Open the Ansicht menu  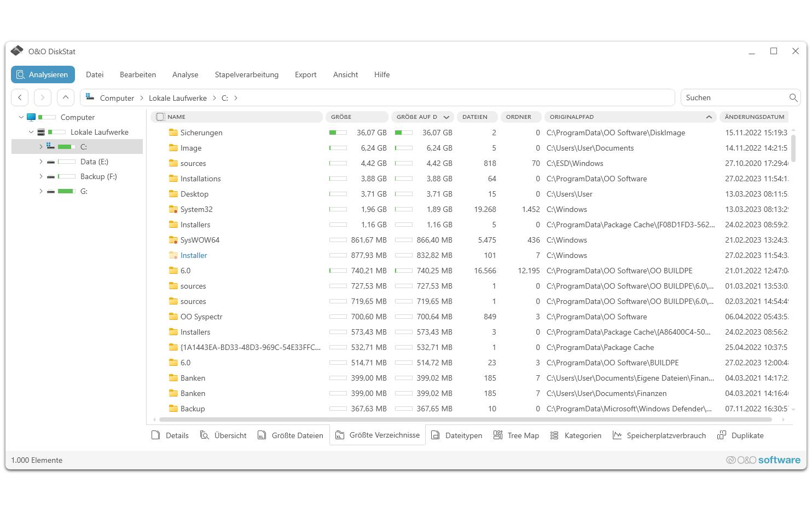pyautogui.click(x=345, y=74)
